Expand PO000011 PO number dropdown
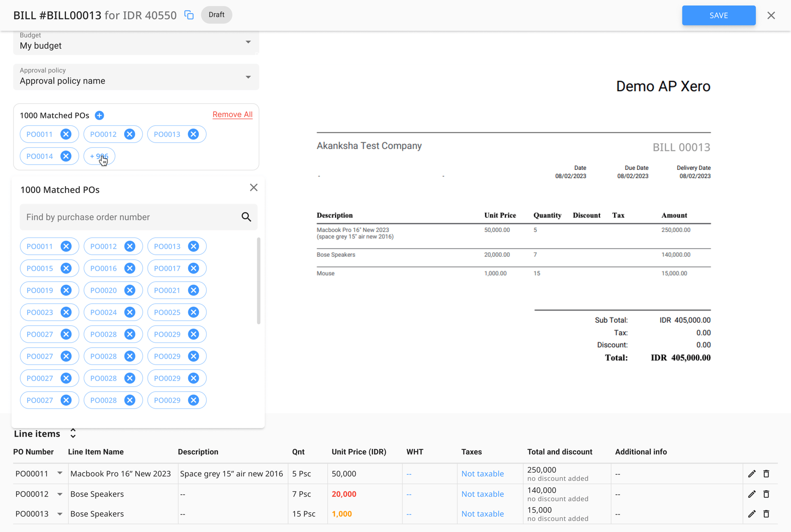The width and height of the screenshot is (791, 532). click(x=60, y=473)
